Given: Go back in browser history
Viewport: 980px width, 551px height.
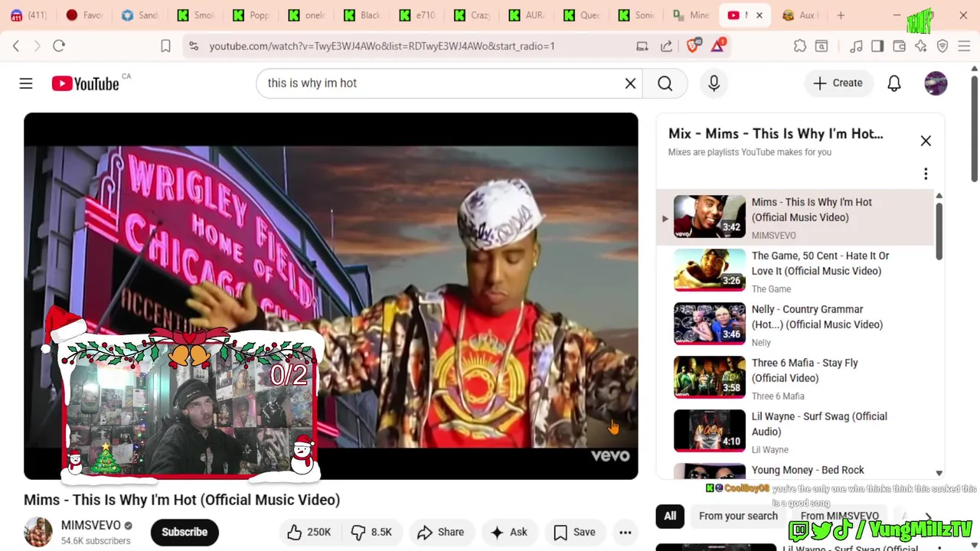Looking at the screenshot, I should click(16, 46).
